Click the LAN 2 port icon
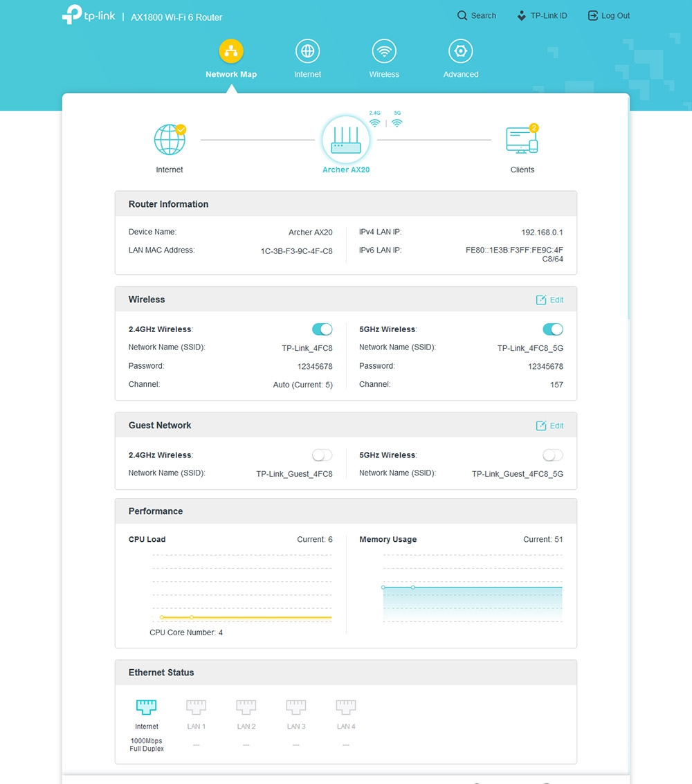Viewport: 692px width, 784px height. pyautogui.click(x=246, y=707)
